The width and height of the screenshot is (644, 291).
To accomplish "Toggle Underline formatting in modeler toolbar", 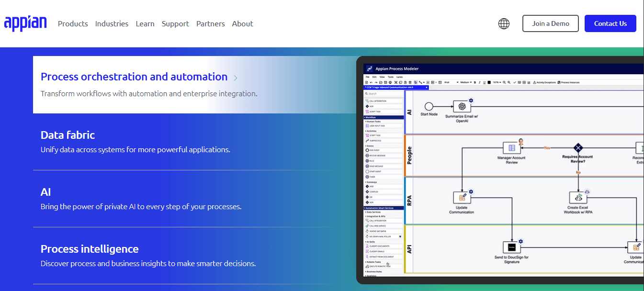I will pos(485,82).
